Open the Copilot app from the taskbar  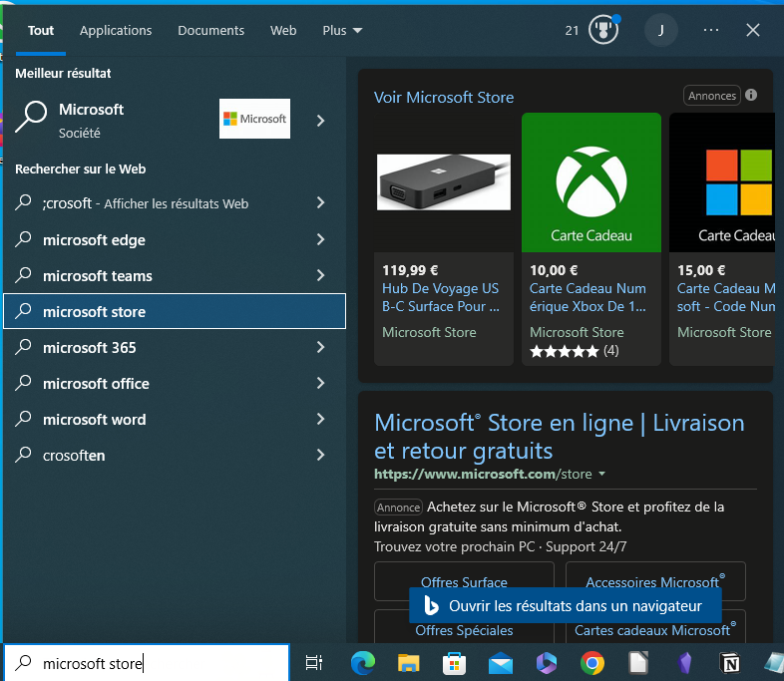(x=546, y=663)
